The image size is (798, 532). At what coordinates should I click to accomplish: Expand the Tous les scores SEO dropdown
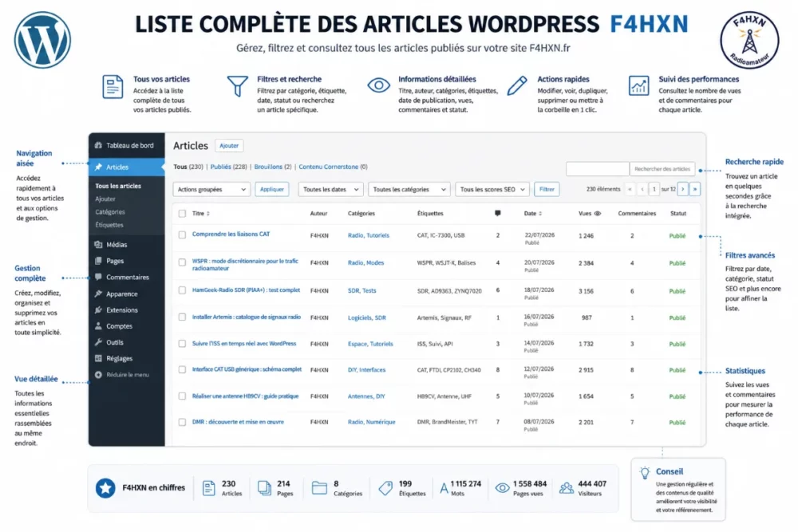[492, 189]
